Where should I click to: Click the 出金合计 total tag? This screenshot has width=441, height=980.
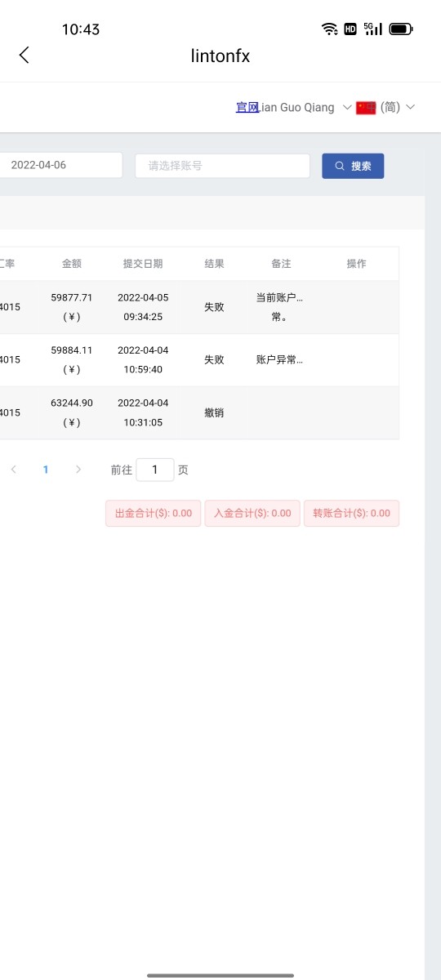154,514
